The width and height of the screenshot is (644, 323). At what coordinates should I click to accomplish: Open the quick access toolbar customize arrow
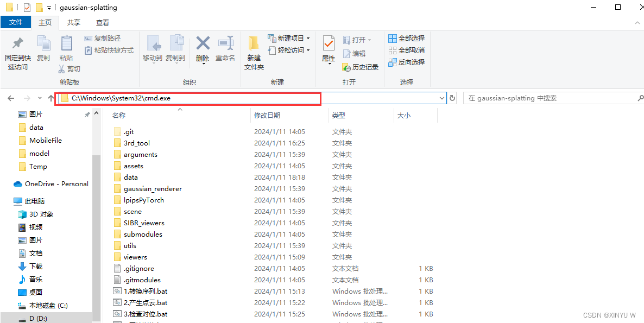coord(49,8)
